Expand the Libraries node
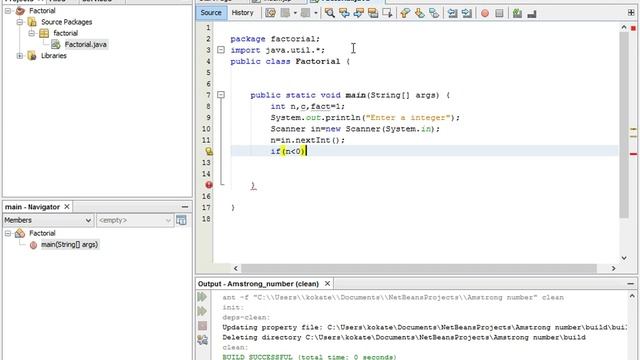Screen dimensions: 640x360 click(20, 56)
